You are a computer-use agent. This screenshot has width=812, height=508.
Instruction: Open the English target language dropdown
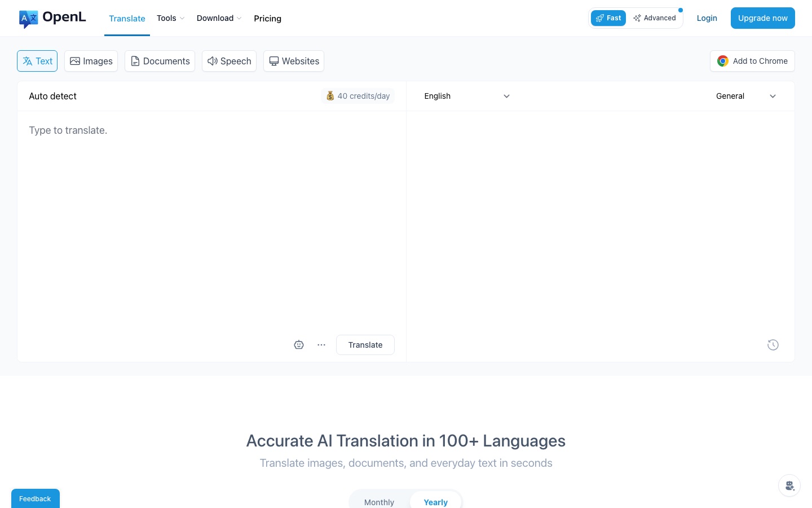(x=467, y=96)
